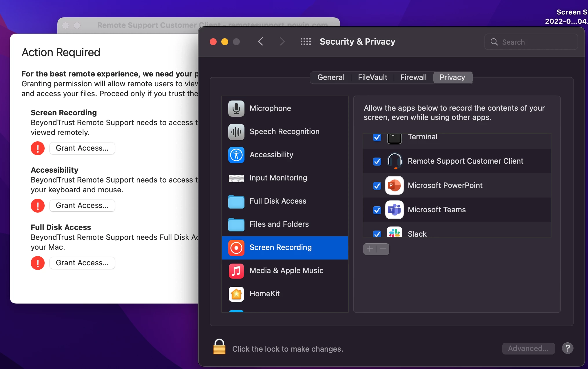This screenshot has width=588, height=369.
Task: Remove an app with the minus button
Action: tap(383, 249)
